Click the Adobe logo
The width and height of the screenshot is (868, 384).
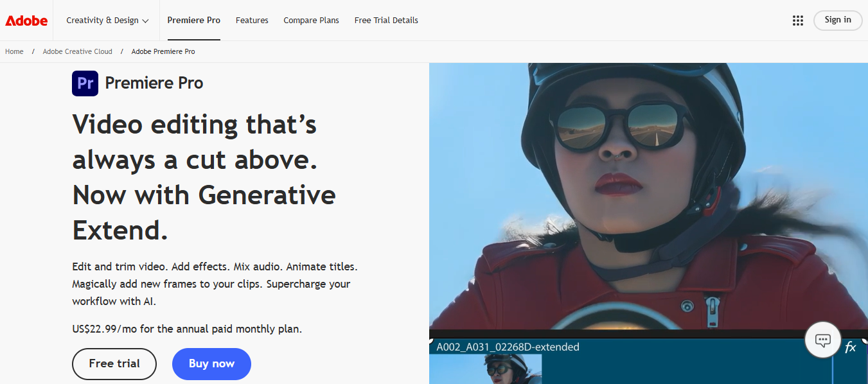pyautogui.click(x=26, y=21)
